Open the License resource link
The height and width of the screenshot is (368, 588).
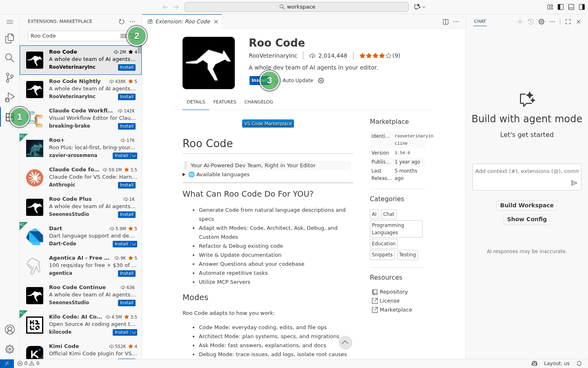(385, 301)
